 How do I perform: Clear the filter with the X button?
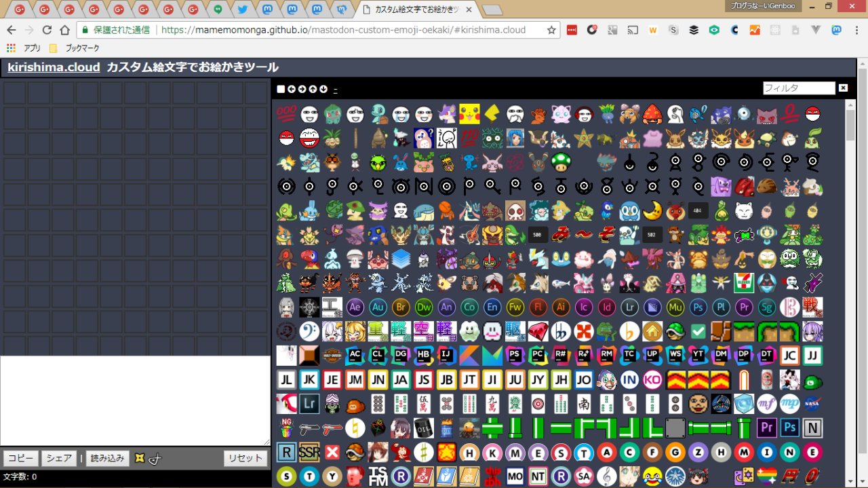pyautogui.click(x=843, y=88)
